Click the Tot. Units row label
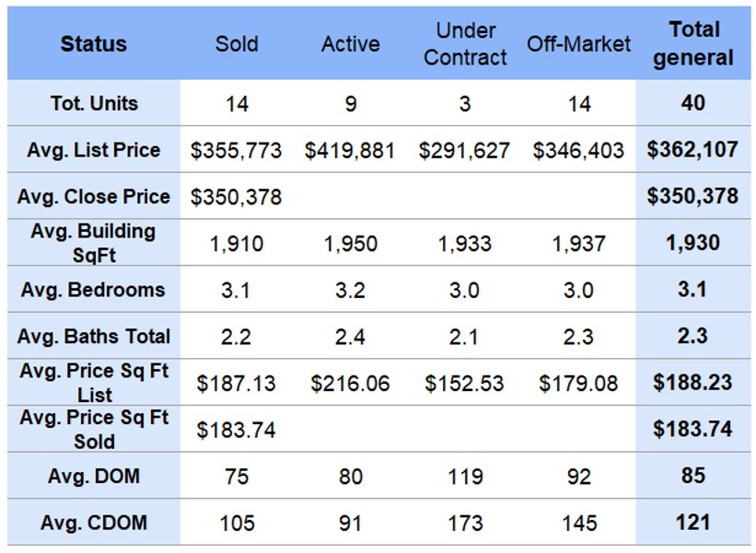This screenshot has width=756, height=553. [x=93, y=103]
